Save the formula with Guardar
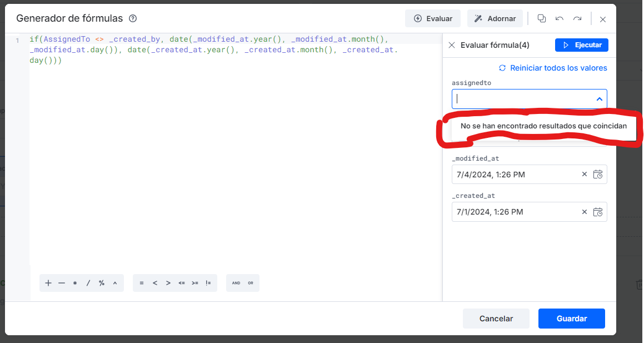The width and height of the screenshot is (644, 343). pyautogui.click(x=571, y=318)
